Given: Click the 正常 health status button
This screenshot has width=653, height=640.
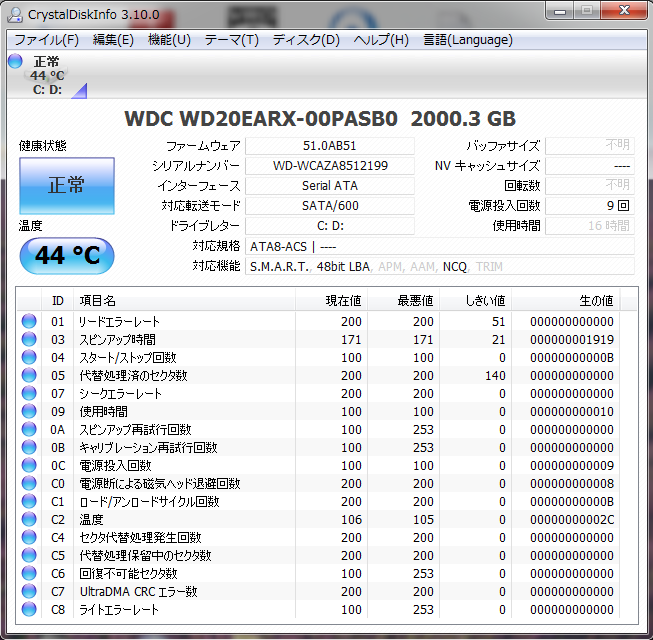Looking at the screenshot, I should 67,185.
